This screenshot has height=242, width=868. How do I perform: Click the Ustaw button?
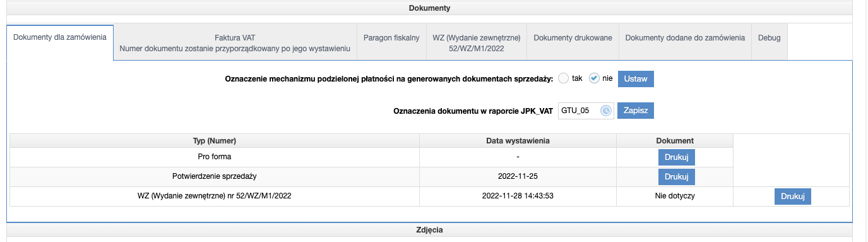pyautogui.click(x=636, y=79)
